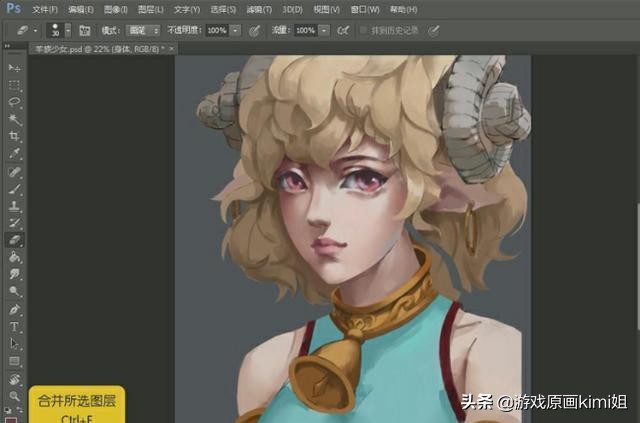The image size is (640, 423).
Task: Select the Lasso tool
Action: click(x=14, y=102)
